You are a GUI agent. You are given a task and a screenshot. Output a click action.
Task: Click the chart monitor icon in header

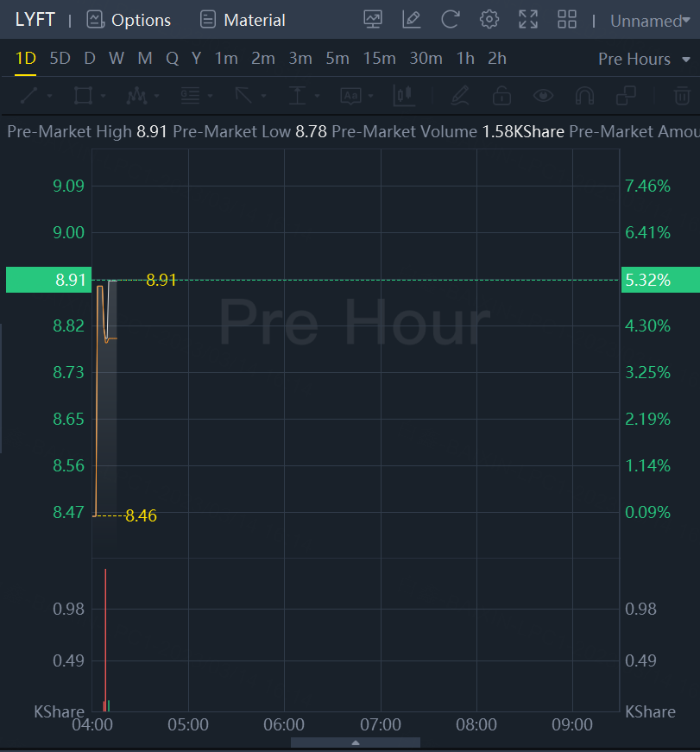[x=373, y=20]
